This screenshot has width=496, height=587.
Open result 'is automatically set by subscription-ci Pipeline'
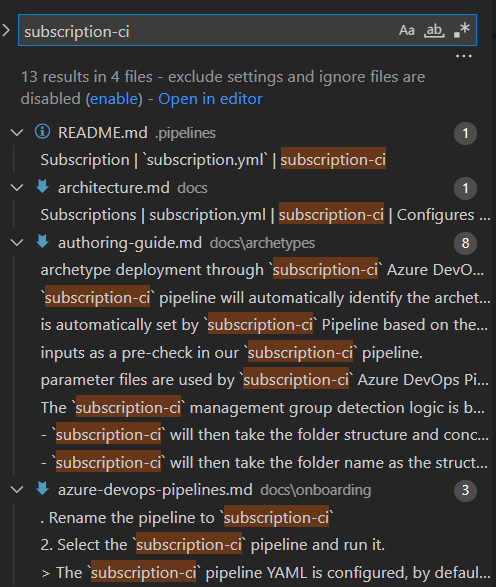264,325
